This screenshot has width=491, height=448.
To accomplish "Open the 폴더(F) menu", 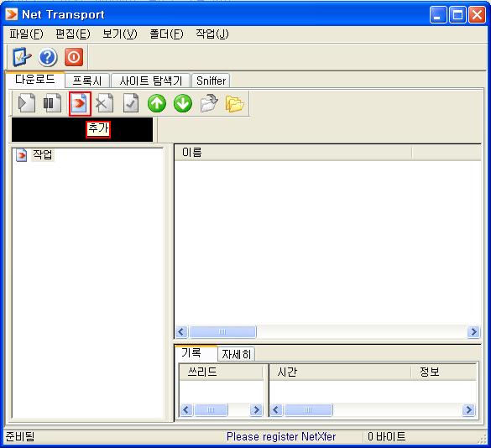I will pos(166,34).
